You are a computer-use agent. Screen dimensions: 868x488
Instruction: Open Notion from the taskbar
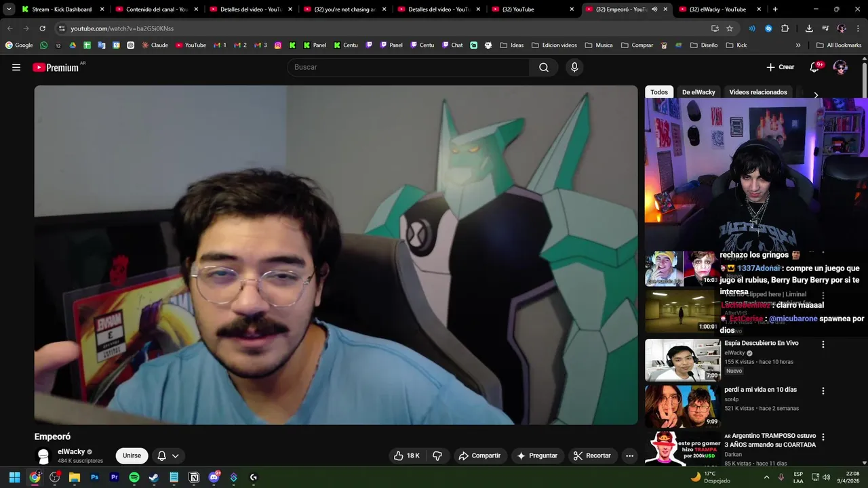[x=194, y=477]
